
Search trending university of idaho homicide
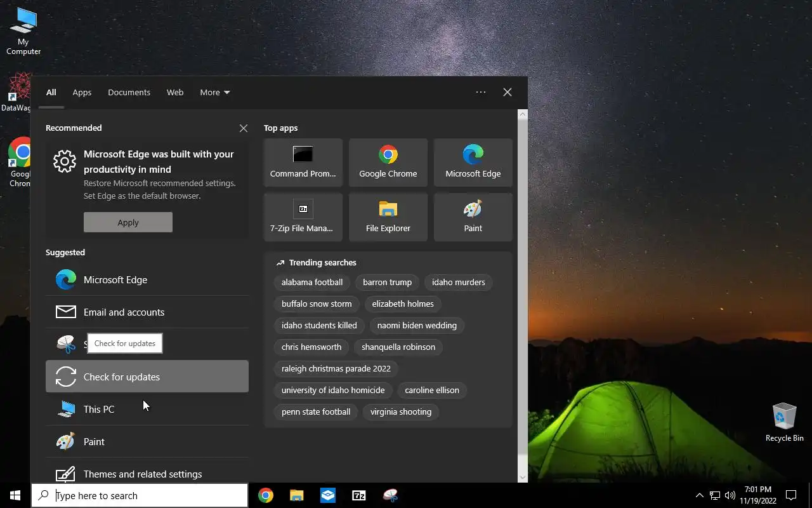333,390
